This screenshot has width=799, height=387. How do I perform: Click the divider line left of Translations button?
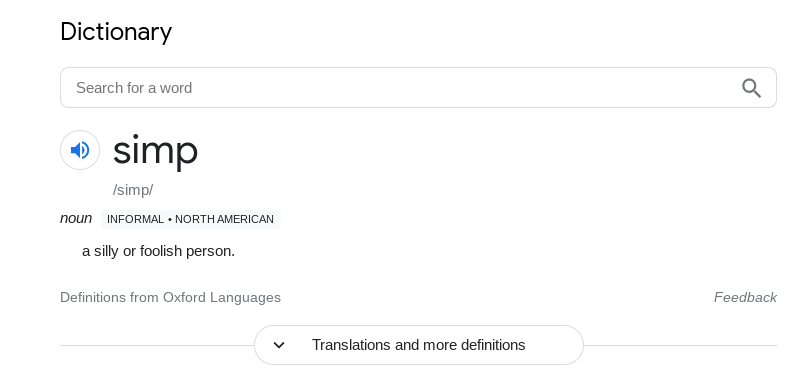click(157, 345)
